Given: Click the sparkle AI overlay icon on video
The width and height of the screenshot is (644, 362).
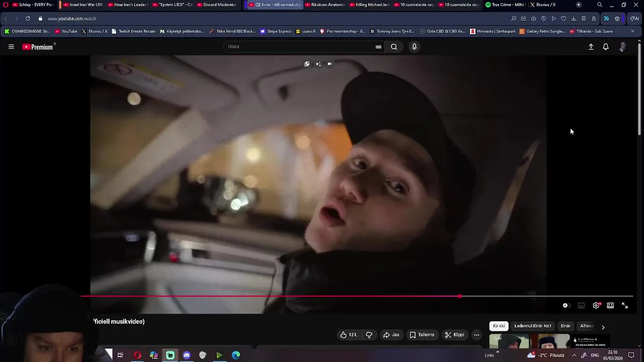Looking at the screenshot, I should tap(318, 64).
